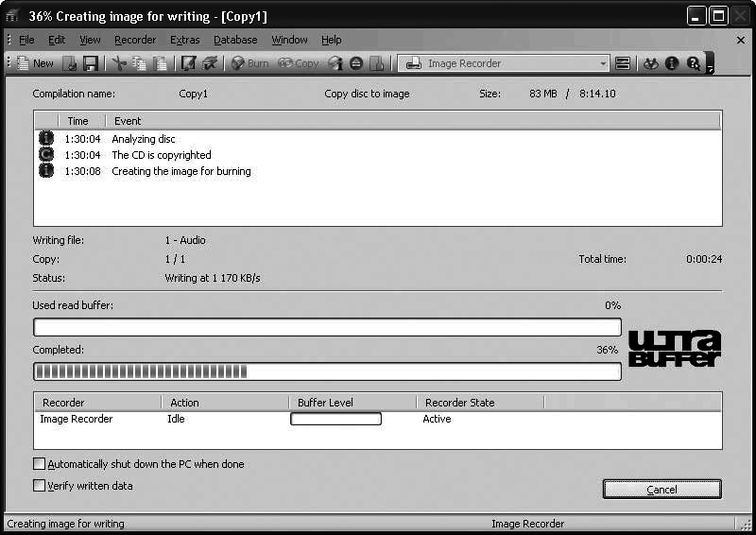
Task: Open the Recorder menu
Action: tap(135, 40)
